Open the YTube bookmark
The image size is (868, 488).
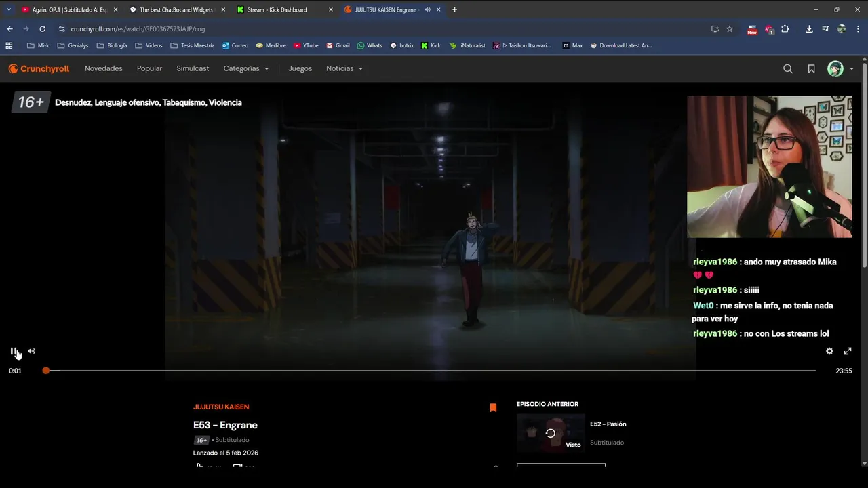[x=306, y=45]
